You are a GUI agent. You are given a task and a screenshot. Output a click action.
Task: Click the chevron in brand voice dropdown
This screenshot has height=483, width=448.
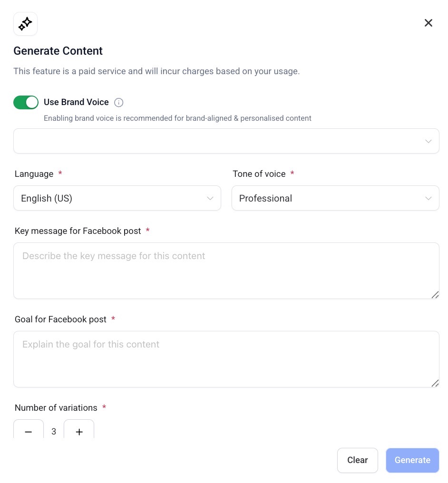pos(428,141)
